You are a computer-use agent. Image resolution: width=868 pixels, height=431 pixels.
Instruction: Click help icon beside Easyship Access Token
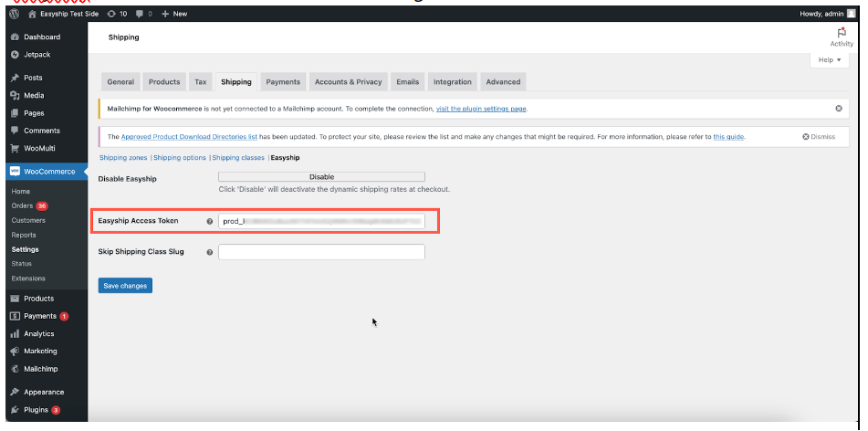click(x=210, y=221)
